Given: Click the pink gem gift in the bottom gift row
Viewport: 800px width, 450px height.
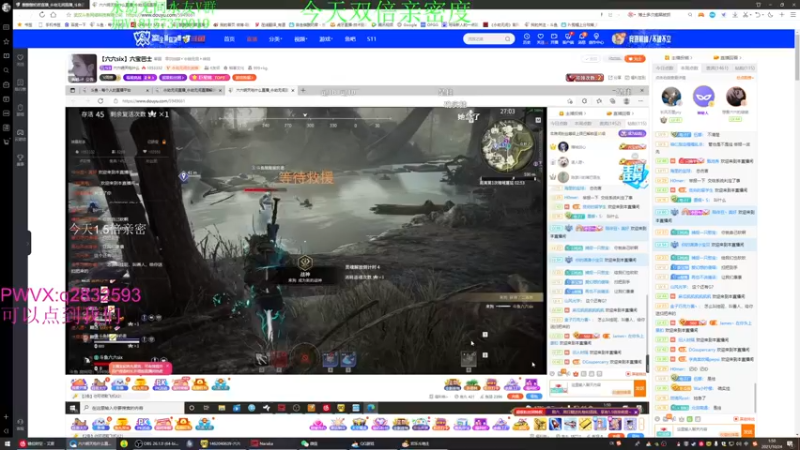Looking at the screenshot, I should click(317, 424).
